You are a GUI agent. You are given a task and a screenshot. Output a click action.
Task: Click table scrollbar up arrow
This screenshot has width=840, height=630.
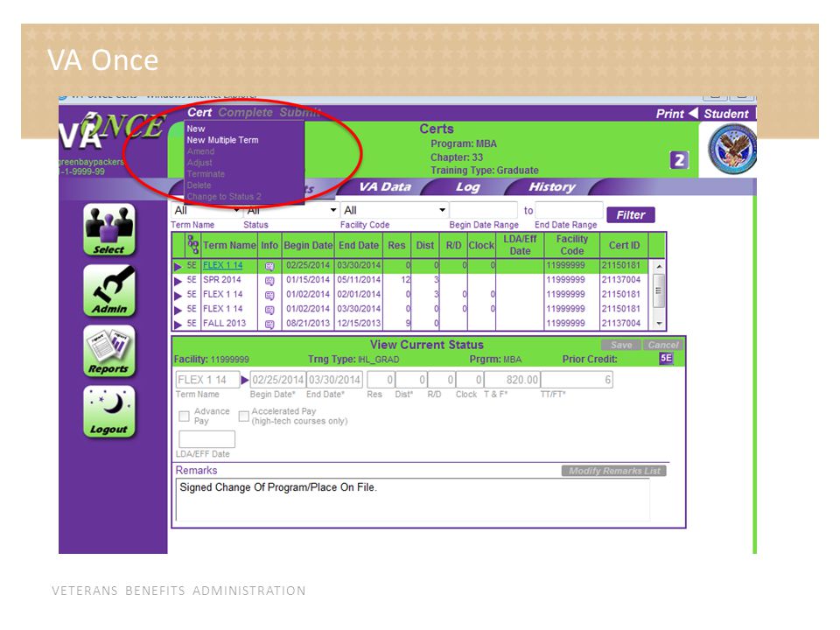[x=660, y=266]
